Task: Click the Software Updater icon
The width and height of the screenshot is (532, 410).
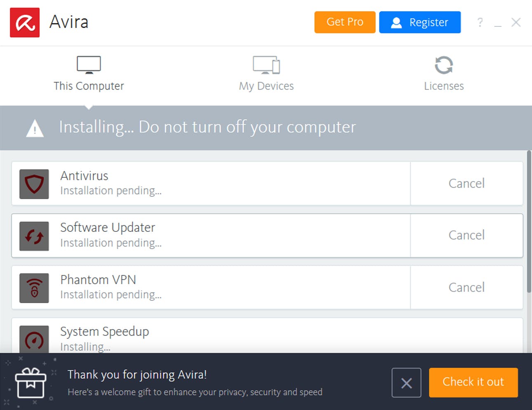Action: [x=34, y=236]
